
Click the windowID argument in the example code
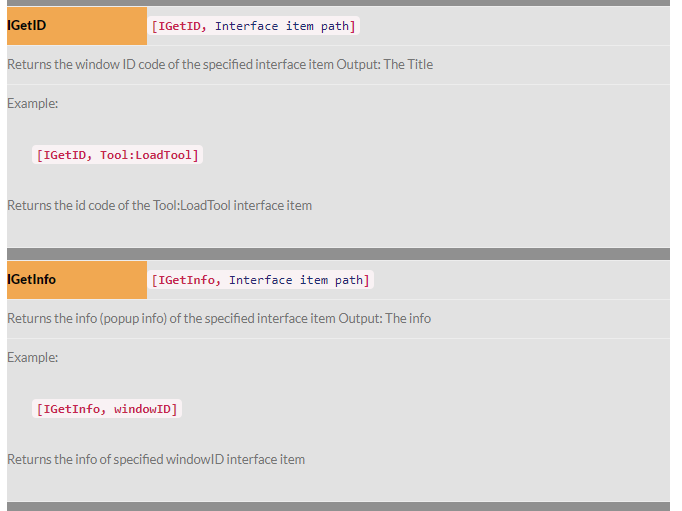tap(143, 409)
